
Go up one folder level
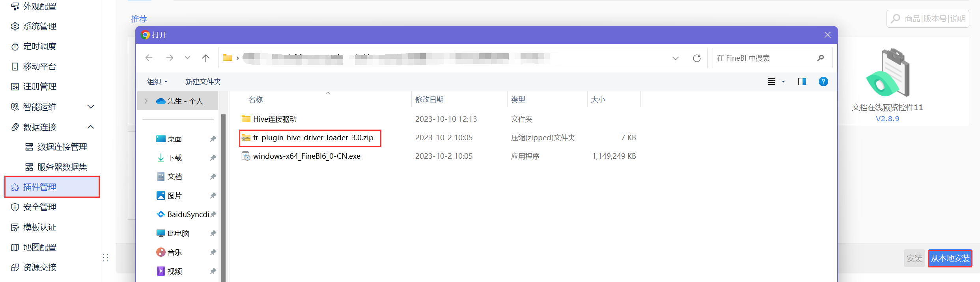(206, 58)
